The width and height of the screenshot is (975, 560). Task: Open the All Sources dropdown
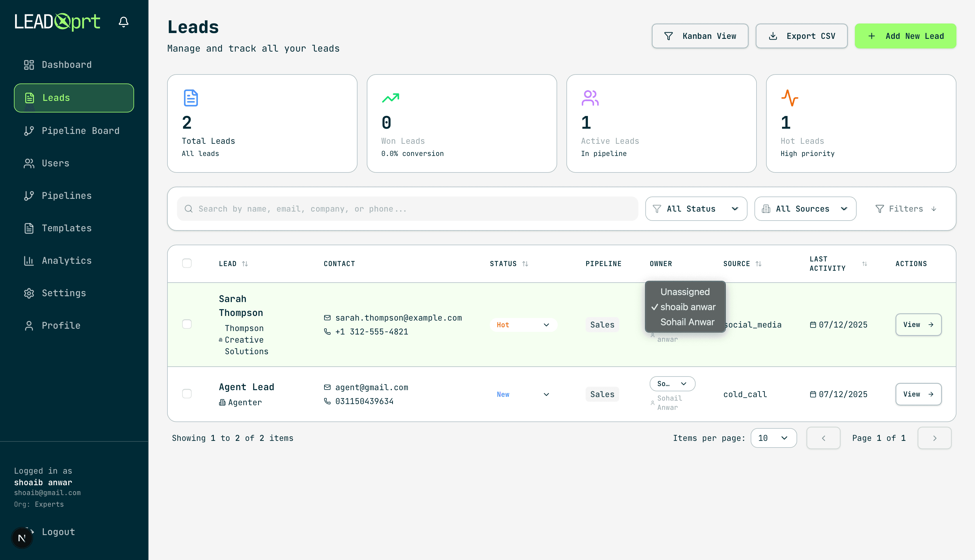805,208
